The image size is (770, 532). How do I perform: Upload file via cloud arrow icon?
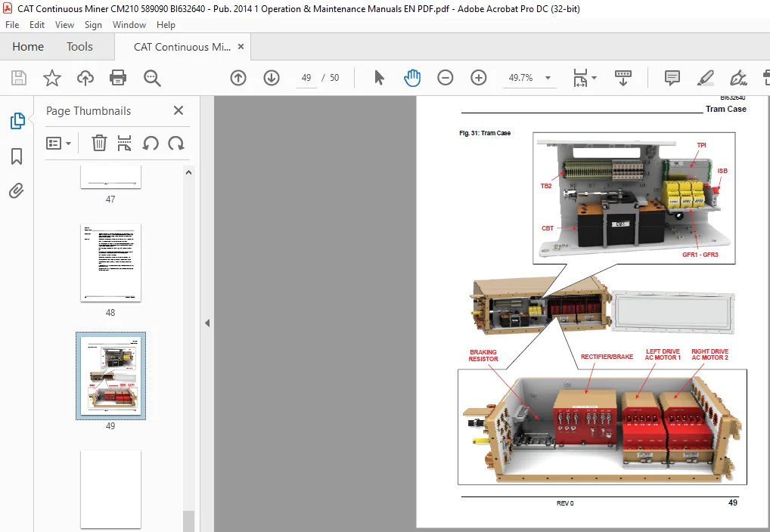pyautogui.click(x=85, y=78)
